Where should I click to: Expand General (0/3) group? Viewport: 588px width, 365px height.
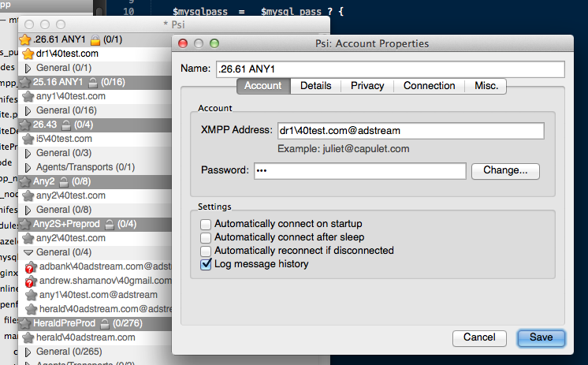tap(28, 154)
